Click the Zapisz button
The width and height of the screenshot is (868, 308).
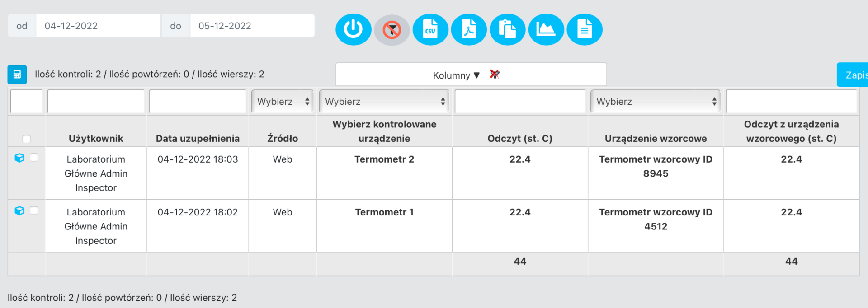852,75
